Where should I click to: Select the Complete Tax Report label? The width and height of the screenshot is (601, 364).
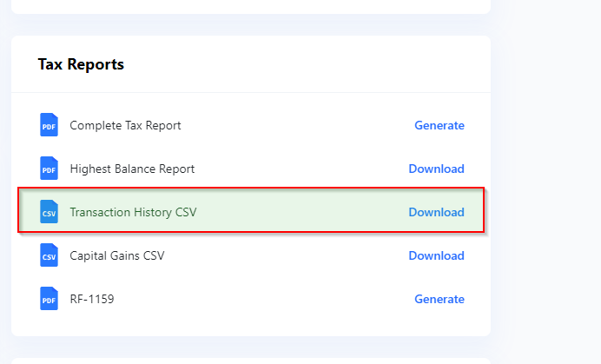[x=125, y=125]
